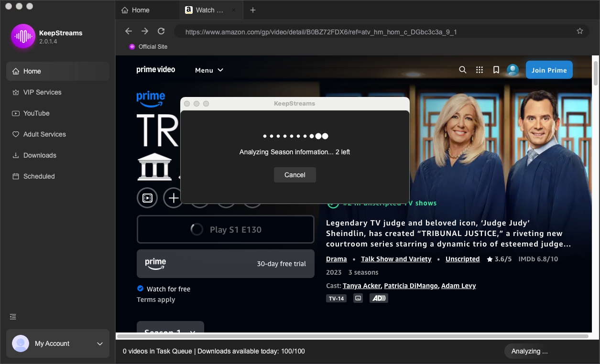Open Scheduled in sidebar
This screenshot has height=364, width=600.
(57, 176)
